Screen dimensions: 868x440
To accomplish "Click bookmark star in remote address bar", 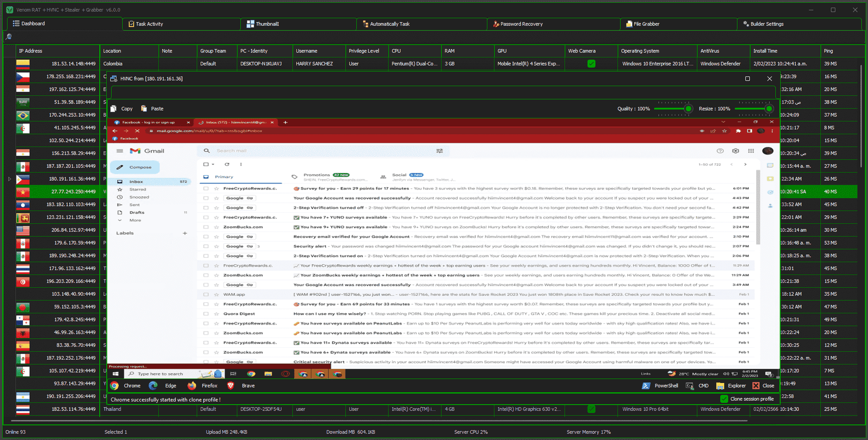I will (724, 131).
